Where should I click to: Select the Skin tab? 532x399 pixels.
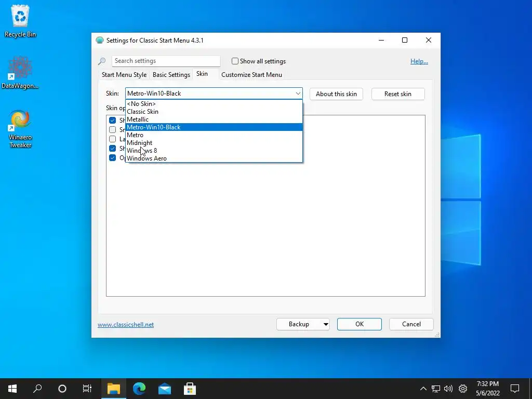click(202, 74)
